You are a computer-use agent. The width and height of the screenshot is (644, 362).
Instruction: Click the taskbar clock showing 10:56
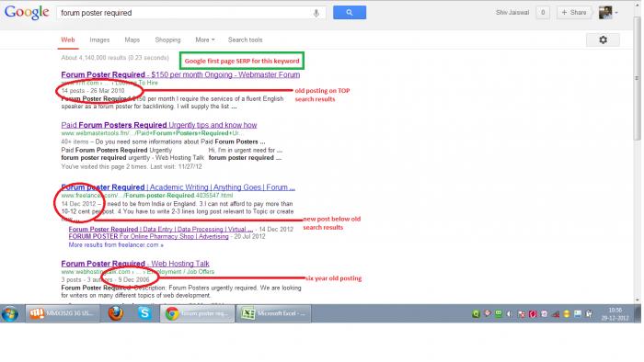(x=615, y=314)
